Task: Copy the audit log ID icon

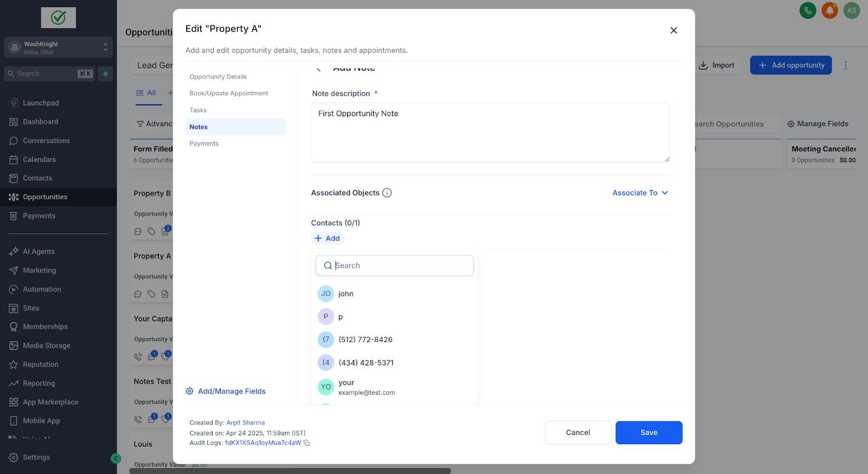Action: pos(307,443)
